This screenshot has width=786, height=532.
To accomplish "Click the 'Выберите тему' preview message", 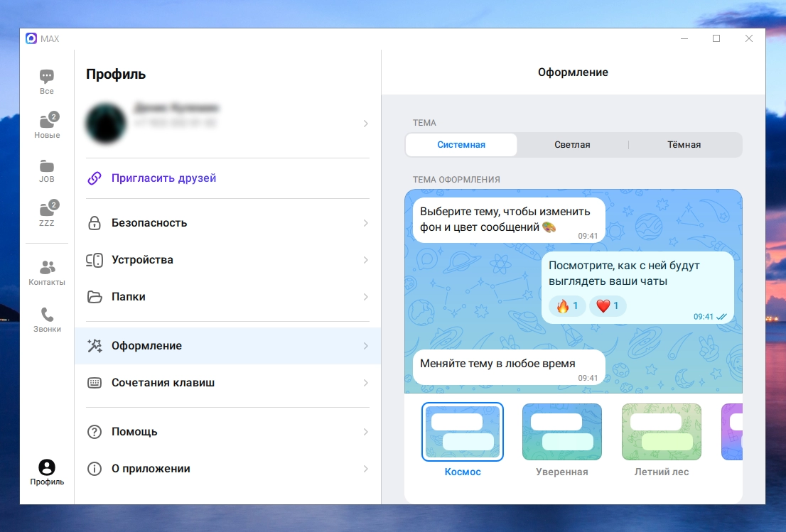I will [x=509, y=220].
